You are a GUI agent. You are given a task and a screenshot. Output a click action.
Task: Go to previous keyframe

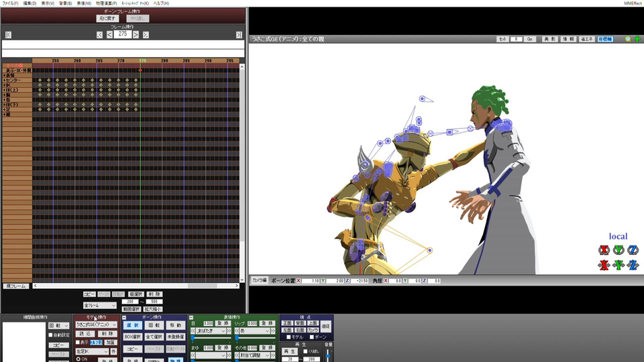click(99, 35)
